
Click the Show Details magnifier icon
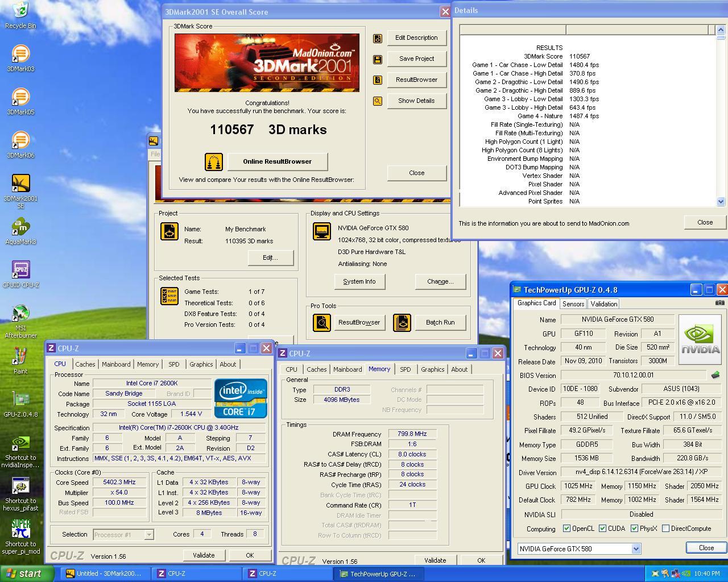(378, 101)
